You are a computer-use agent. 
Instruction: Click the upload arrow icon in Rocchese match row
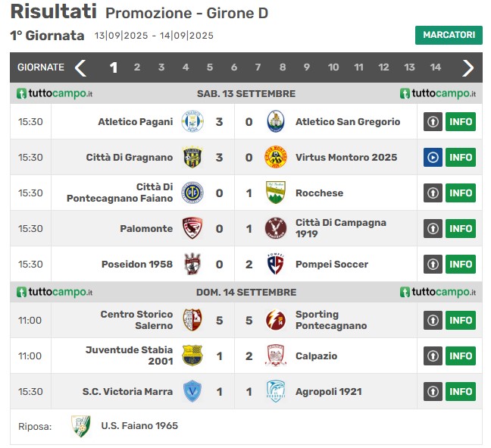click(x=433, y=193)
